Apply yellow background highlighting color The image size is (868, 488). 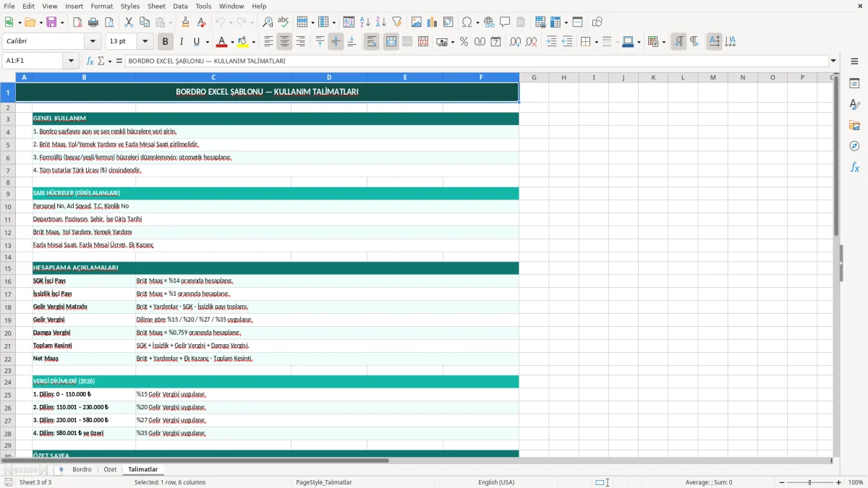pyautogui.click(x=243, y=42)
